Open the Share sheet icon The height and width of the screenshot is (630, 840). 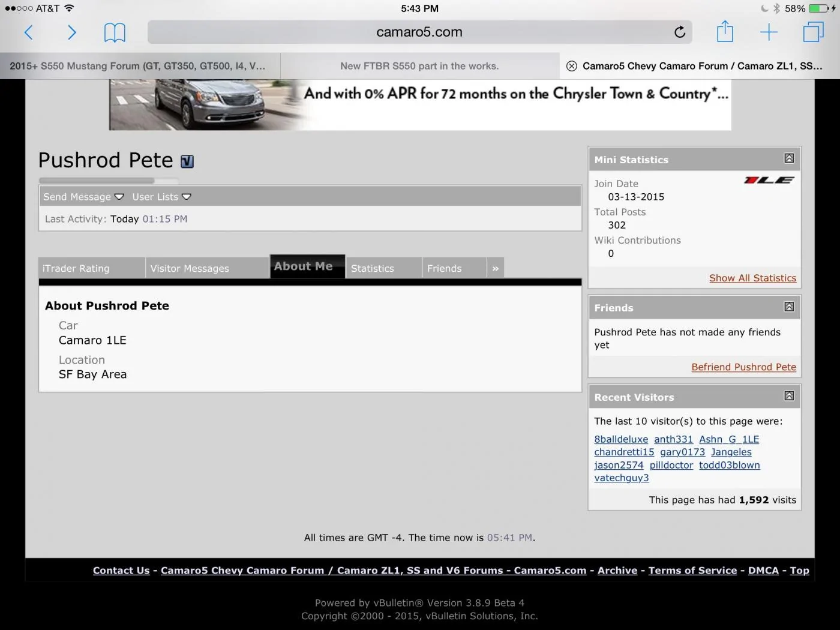[x=725, y=32]
